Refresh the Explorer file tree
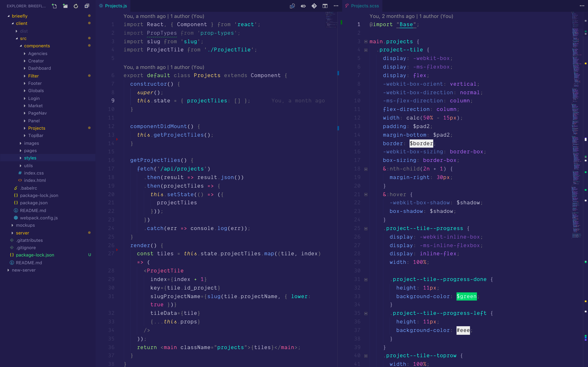588x367 pixels. pos(76,6)
